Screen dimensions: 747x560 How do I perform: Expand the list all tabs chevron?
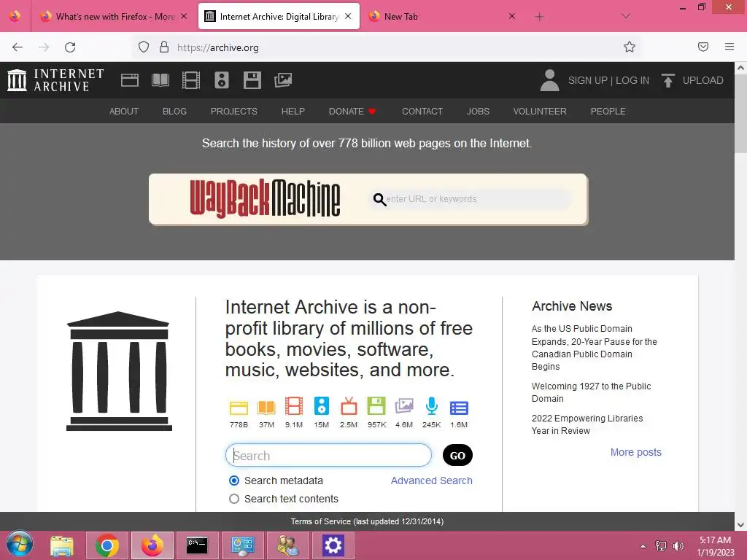pyautogui.click(x=626, y=16)
